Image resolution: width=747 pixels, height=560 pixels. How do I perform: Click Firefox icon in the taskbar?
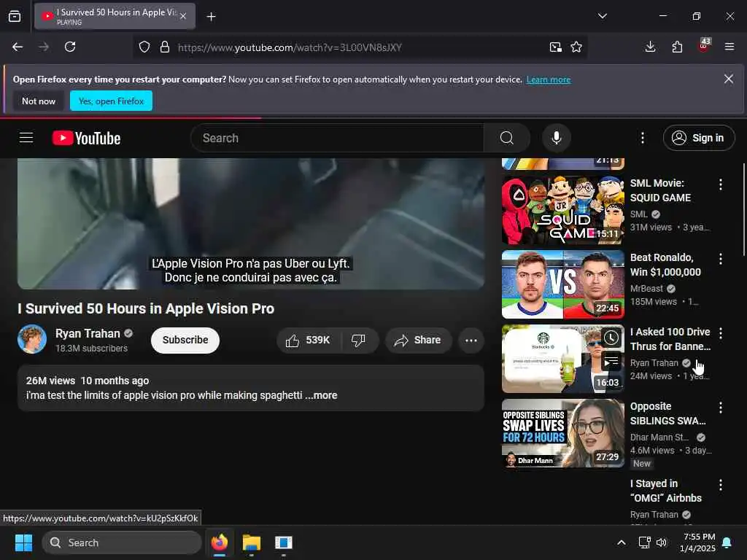219,542
